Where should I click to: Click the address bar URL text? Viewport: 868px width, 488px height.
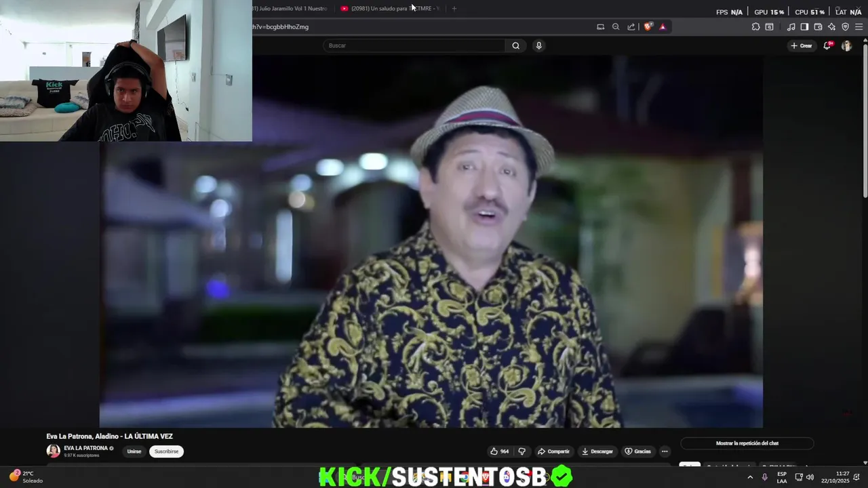pos(281,27)
